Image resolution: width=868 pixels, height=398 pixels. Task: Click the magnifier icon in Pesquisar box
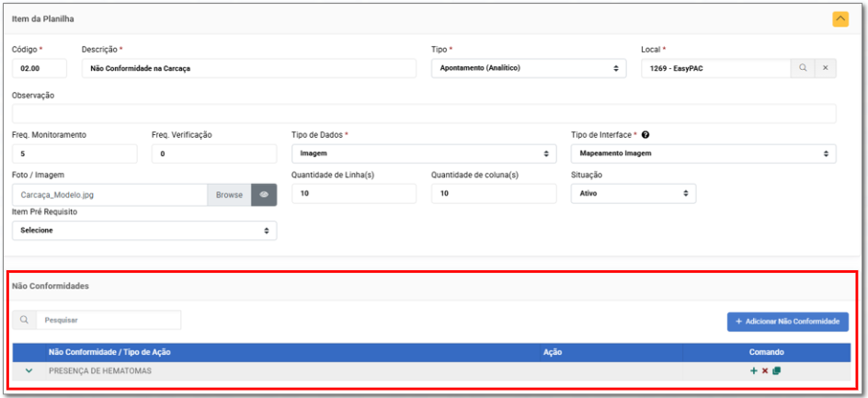coord(24,320)
